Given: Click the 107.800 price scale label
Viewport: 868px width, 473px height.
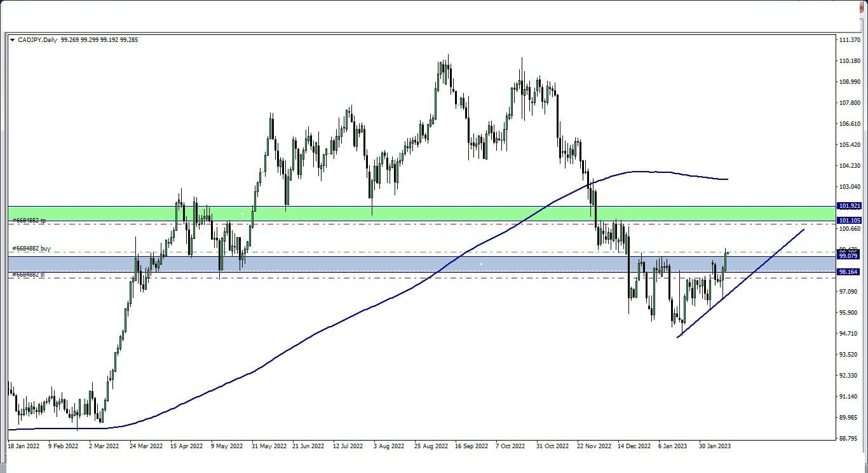Looking at the screenshot, I should point(850,103).
